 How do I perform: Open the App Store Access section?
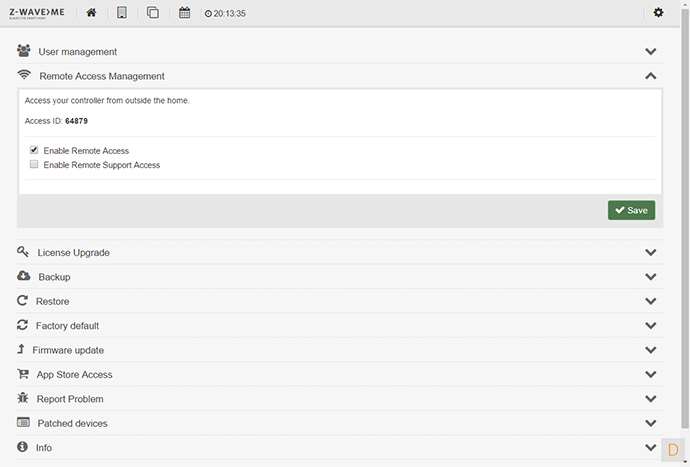coord(74,375)
